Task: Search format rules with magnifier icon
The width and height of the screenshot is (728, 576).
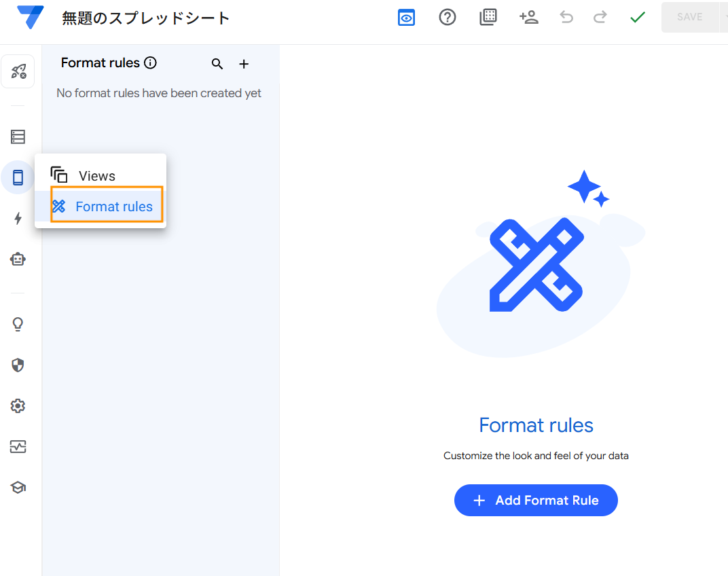Action: pos(217,64)
